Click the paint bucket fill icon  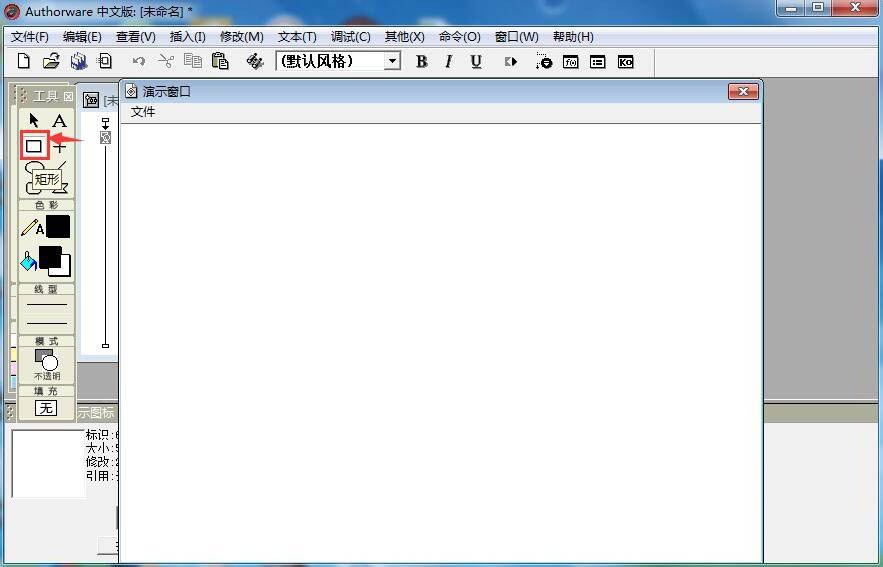[x=28, y=262]
